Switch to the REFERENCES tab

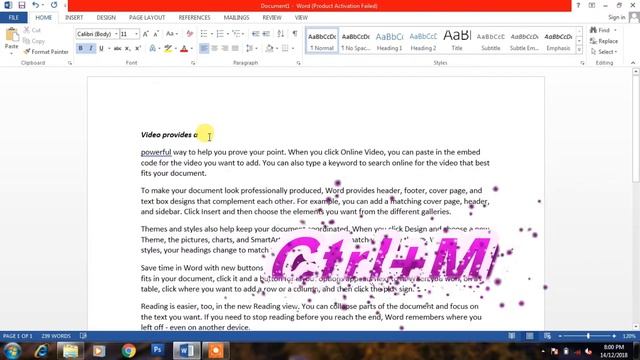click(194, 18)
